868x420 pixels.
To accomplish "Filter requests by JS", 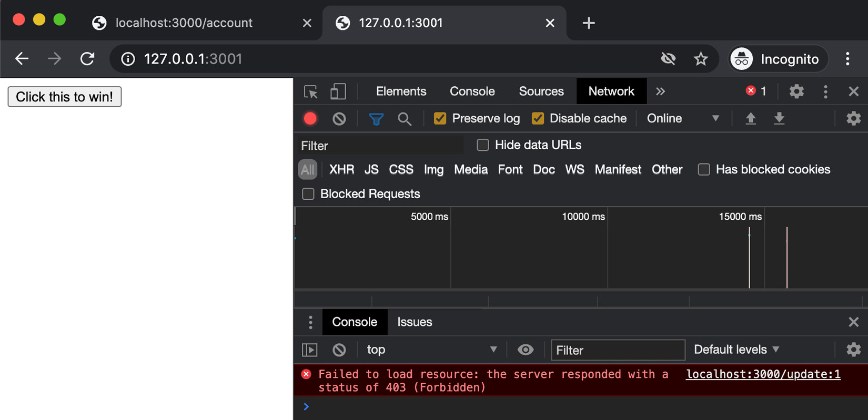I will (371, 170).
